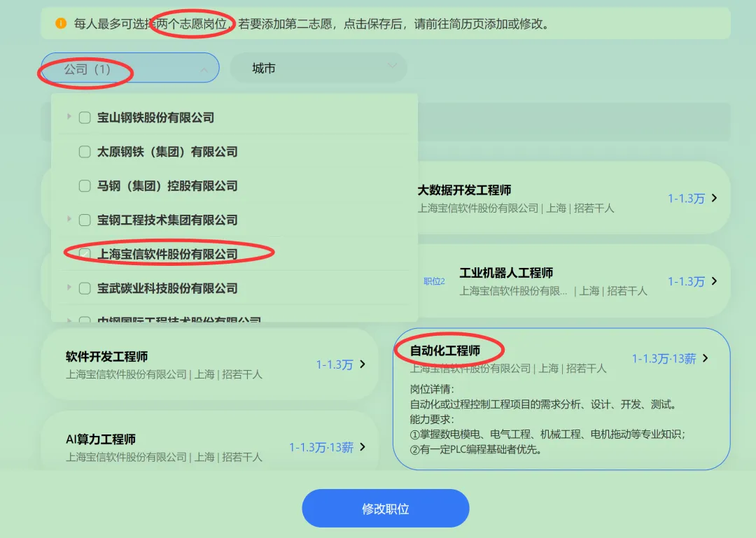This screenshot has width=756, height=538.
Task: Select 宝武碳业科技股份有限公司 company name
Action: 167,288
